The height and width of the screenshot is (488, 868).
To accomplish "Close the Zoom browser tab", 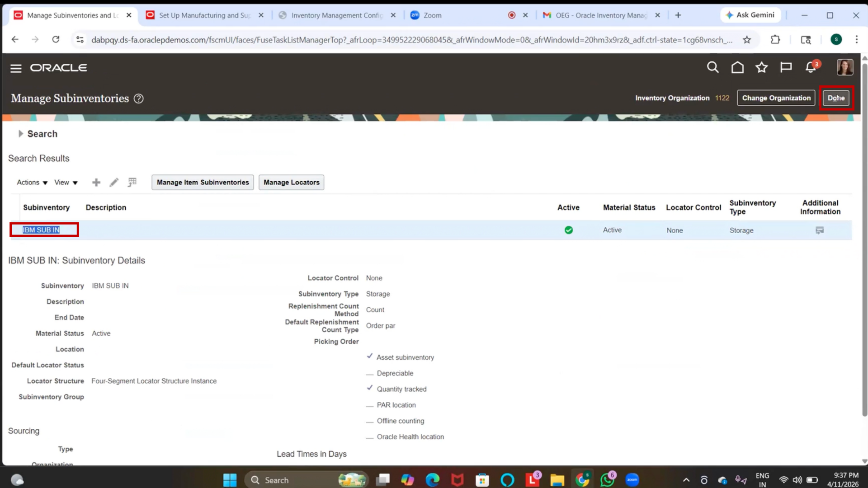I will (525, 15).
